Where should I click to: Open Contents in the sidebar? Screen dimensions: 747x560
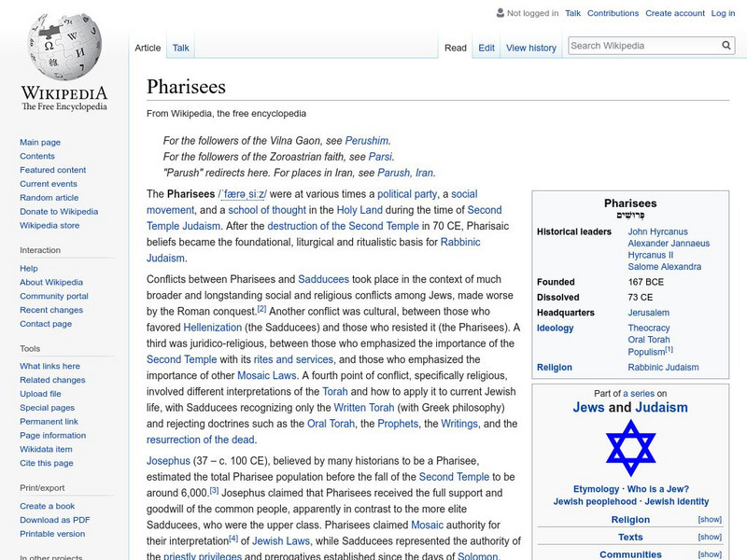(37, 156)
